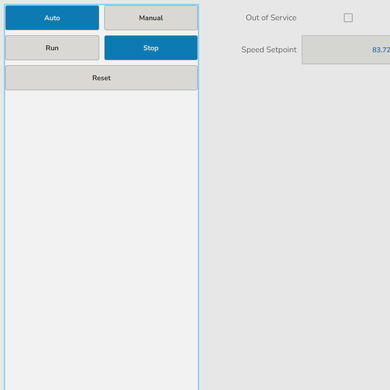
Task: Hit the Reset button
Action: click(101, 78)
